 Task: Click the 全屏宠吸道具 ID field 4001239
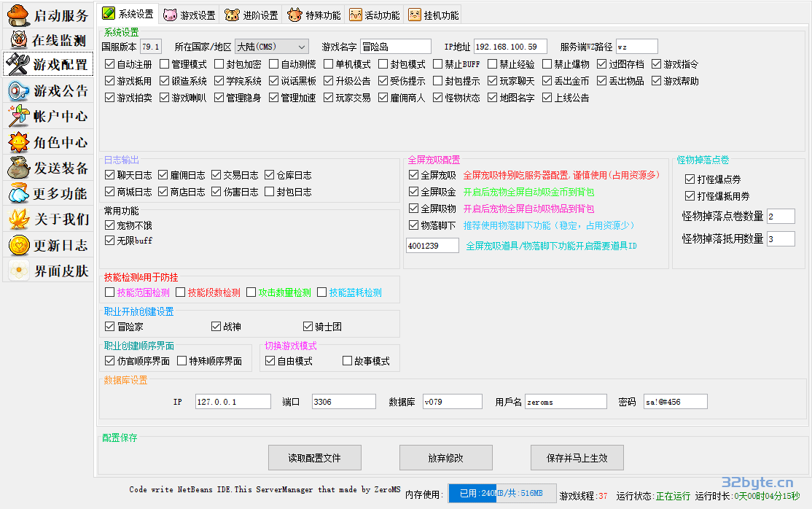pos(432,246)
